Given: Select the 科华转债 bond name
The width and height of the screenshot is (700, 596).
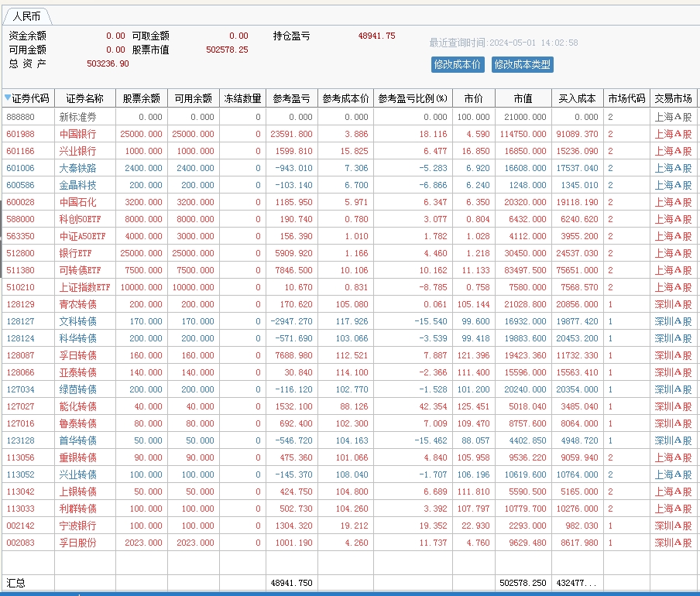Looking at the screenshot, I should coord(77,338).
